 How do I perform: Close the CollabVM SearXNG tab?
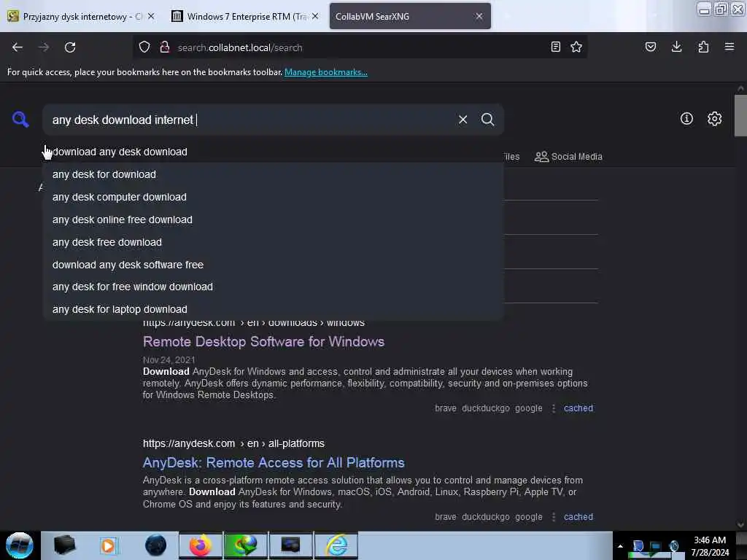point(479,16)
